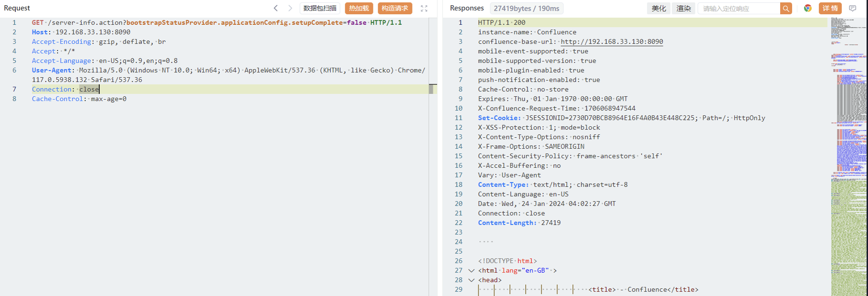The image size is (868, 296).
Task: Click the Accept-Encoding: gzip, deflate, br line
Action: 99,41
